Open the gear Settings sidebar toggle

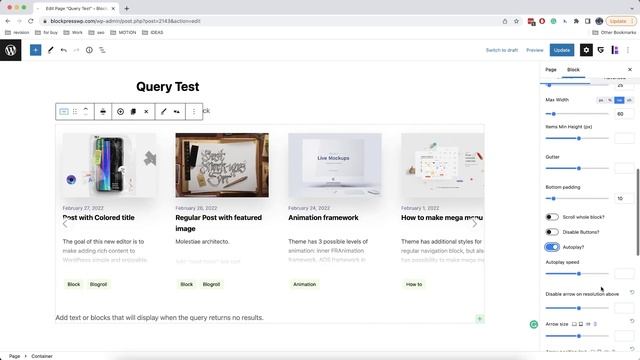586,50
